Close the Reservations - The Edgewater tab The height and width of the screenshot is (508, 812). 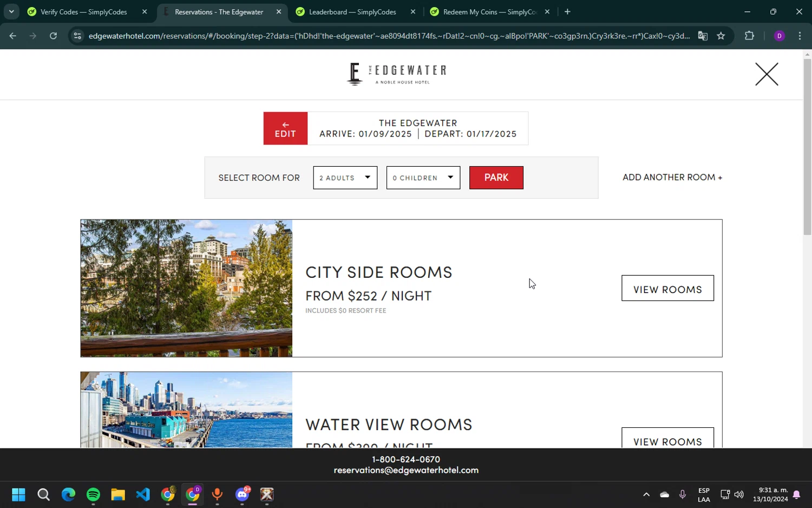pyautogui.click(x=279, y=11)
